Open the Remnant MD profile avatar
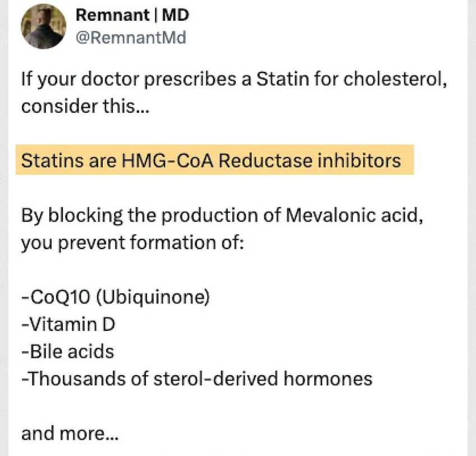This screenshot has height=456, width=476. point(43,26)
